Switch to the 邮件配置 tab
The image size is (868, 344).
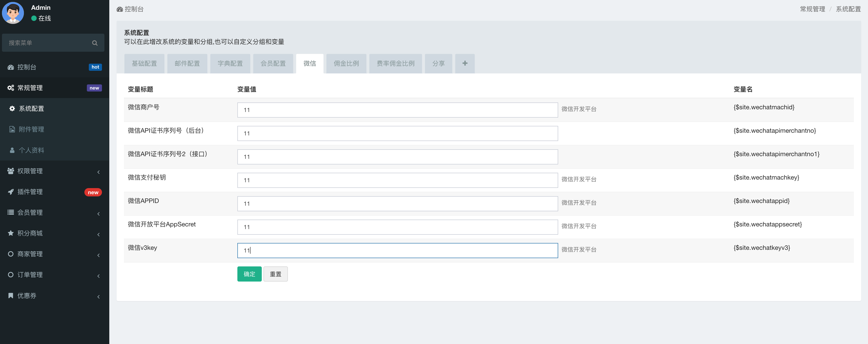[x=187, y=63]
